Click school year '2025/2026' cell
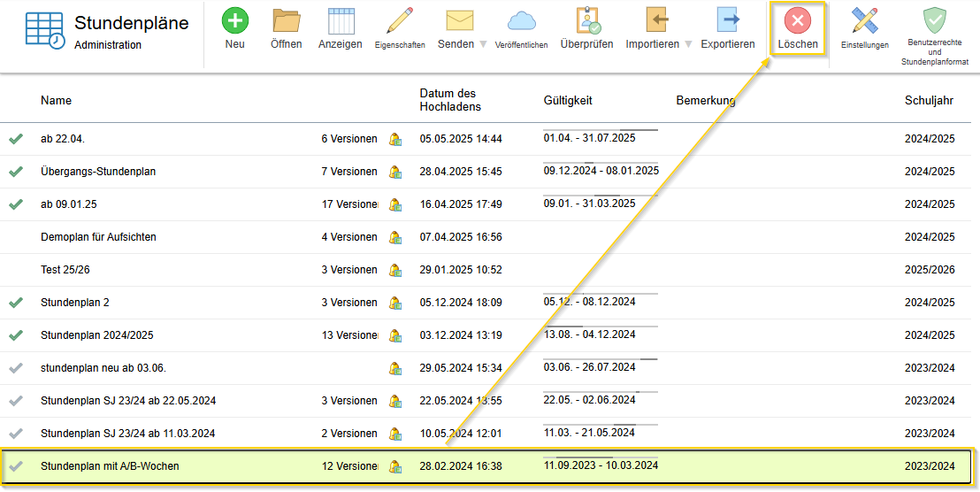 coord(930,269)
